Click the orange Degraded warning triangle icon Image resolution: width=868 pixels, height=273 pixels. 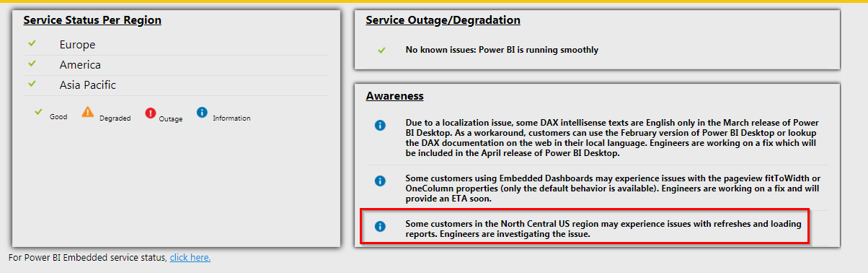click(x=88, y=112)
